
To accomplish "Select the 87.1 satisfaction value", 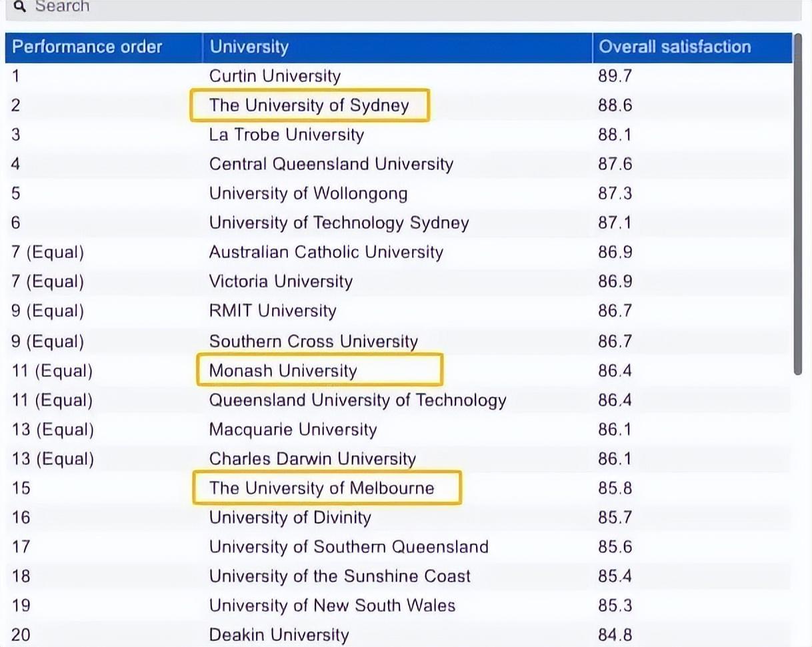I will pos(614,223).
